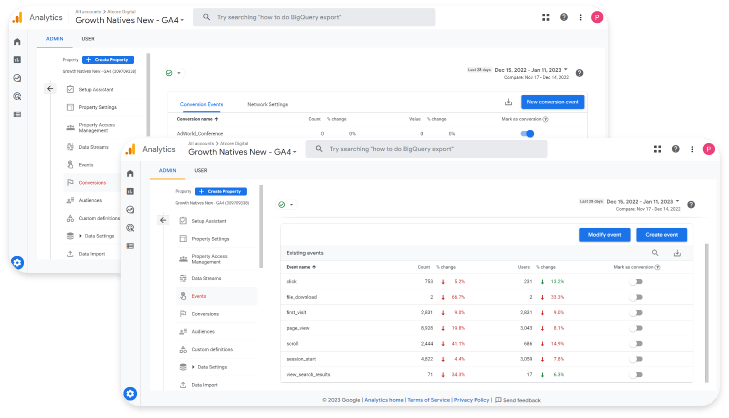Click Send feedback in footer
The height and width of the screenshot is (418, 729).
point(518,400)
